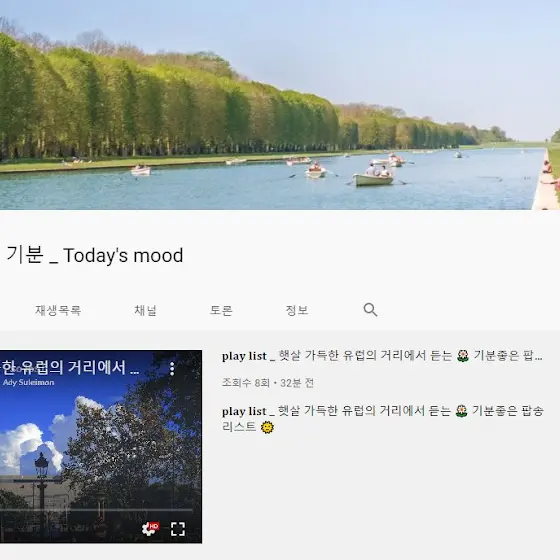Screen dimensions: 560x560
Task: Open the three-dot menu on video player
Action: tap(172, 369)
